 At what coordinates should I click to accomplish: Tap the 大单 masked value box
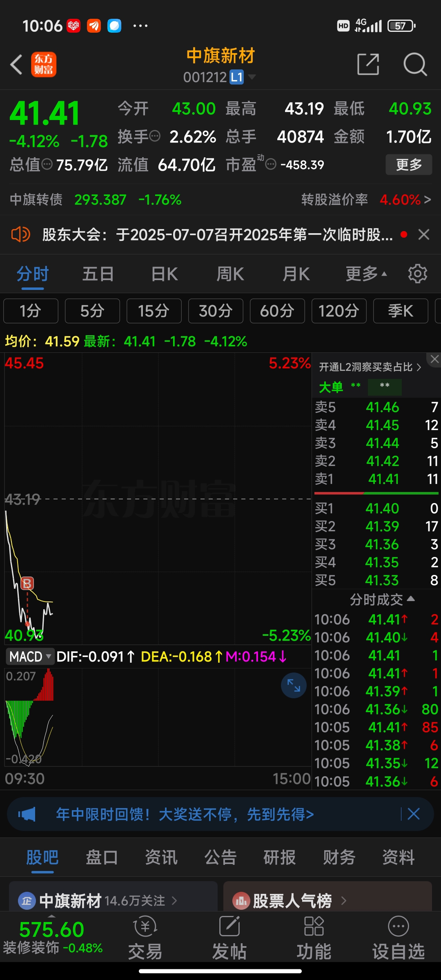pyautogui.click(x=385, y=387)
